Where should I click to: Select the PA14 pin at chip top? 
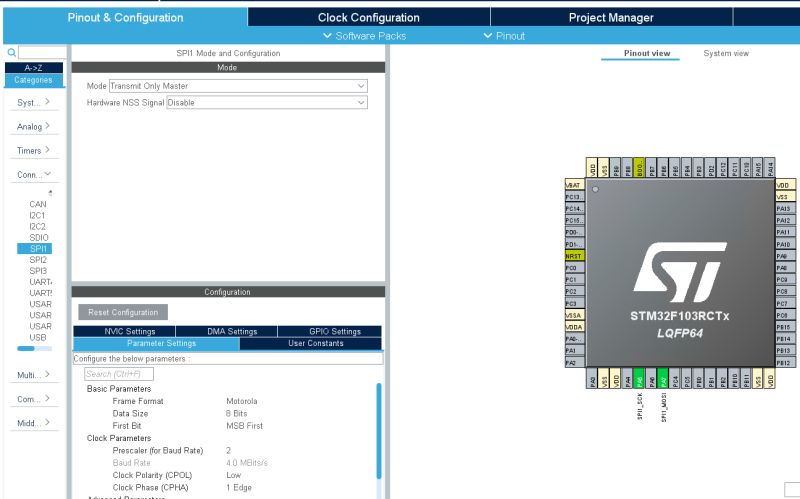click(x=770, y=167)
